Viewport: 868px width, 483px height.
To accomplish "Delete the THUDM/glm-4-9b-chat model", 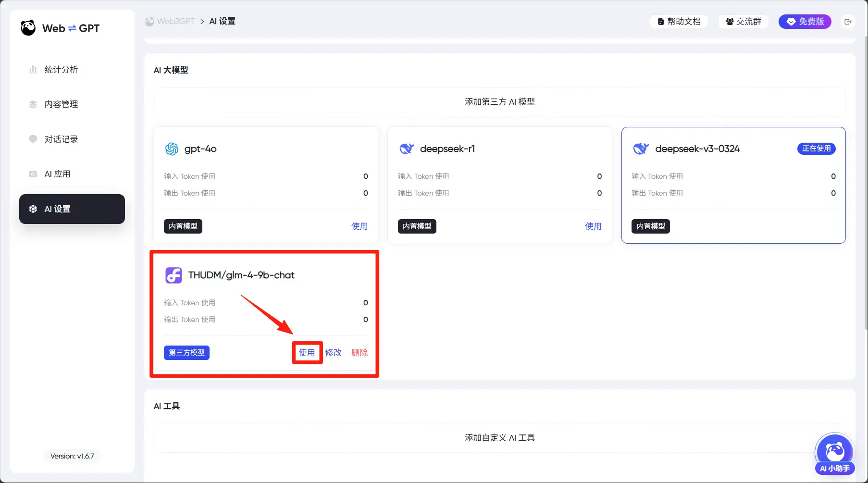I will [x=360, y=353].
